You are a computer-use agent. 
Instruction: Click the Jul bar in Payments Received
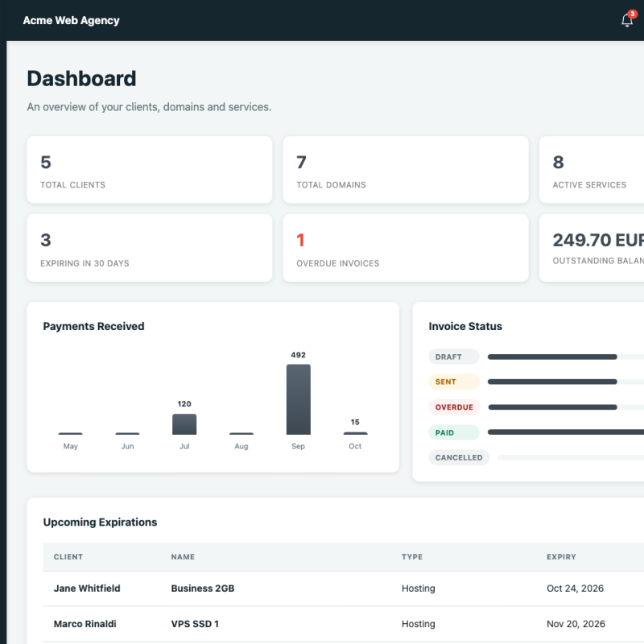point(184,424)
